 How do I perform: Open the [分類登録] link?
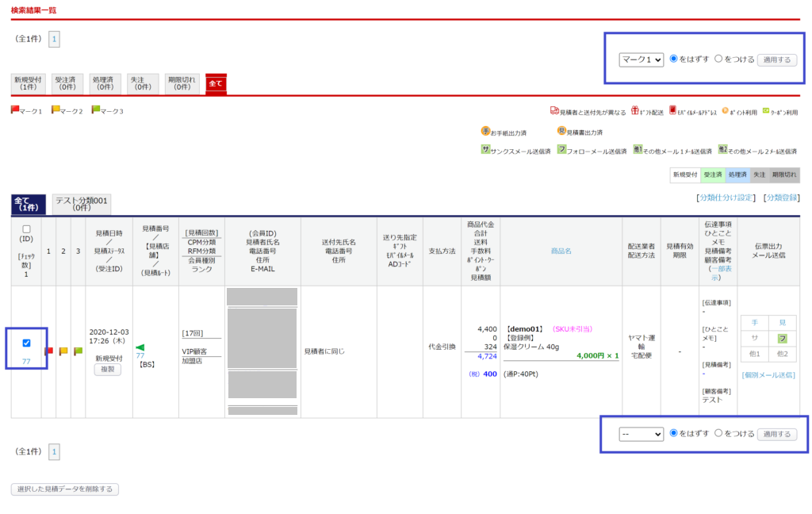[781, 198]
